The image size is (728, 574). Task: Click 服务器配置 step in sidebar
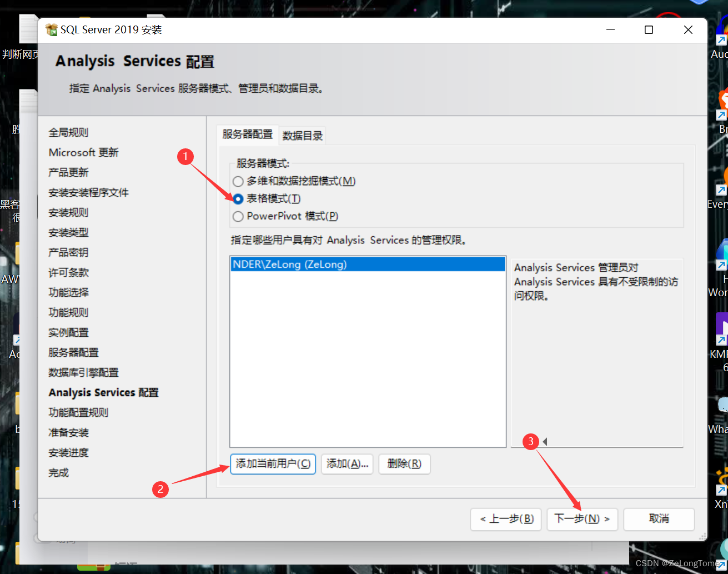click(73, 352)
